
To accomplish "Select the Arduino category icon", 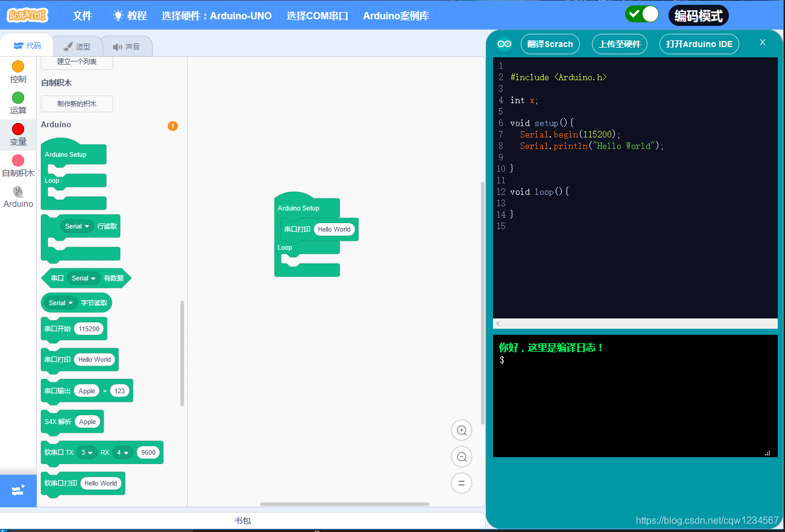I will point(18,191).
